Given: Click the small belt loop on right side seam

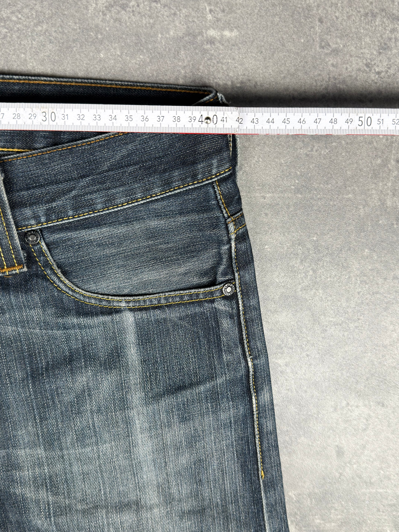Looking at the screenshot, I should click(236, 222).
